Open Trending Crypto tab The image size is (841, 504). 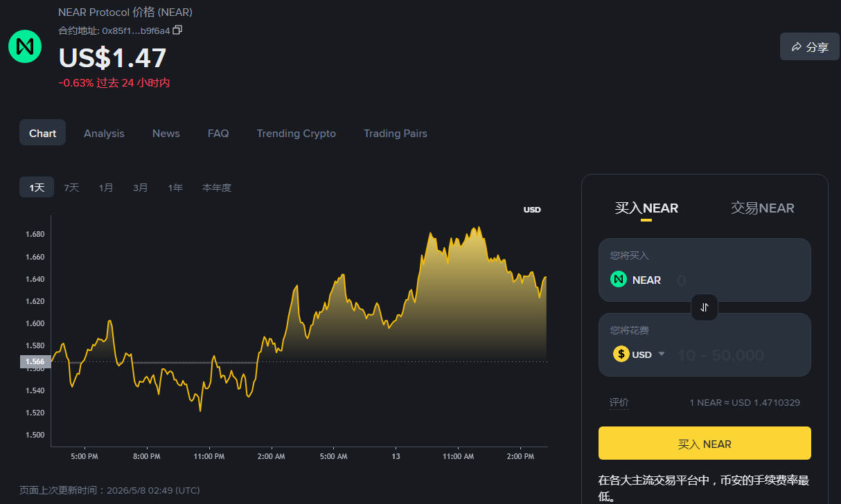[x=296, y=133]
